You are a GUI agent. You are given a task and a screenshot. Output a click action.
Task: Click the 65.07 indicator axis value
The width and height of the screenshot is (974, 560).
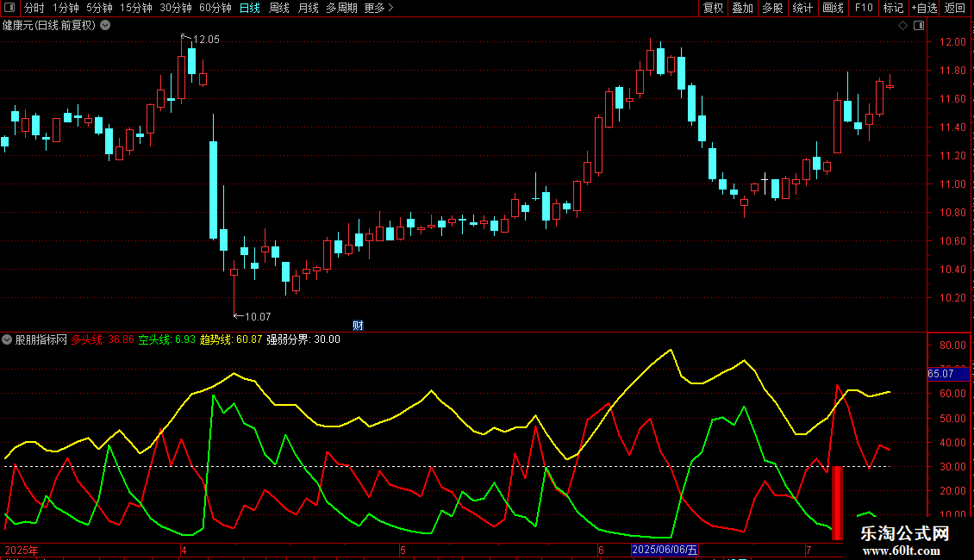click(940, 374)
